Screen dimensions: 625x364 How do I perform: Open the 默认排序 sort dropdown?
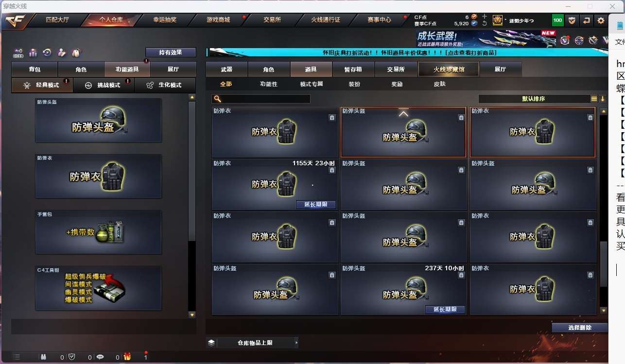(534, 99)
